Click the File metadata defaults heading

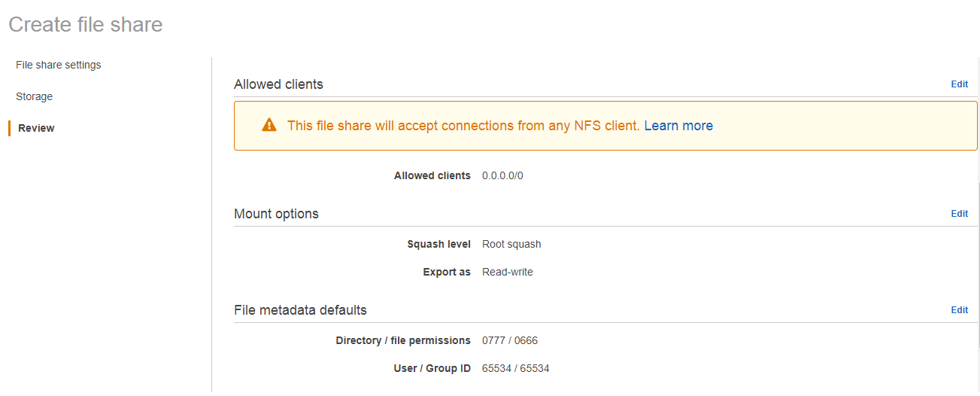pos(300,310)
